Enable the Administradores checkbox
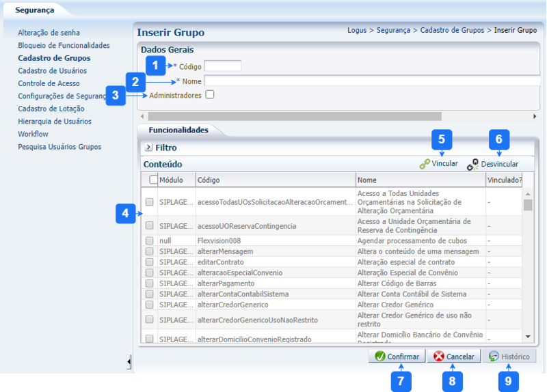This screenshot has height=392, width=547. tap(210, 95)
